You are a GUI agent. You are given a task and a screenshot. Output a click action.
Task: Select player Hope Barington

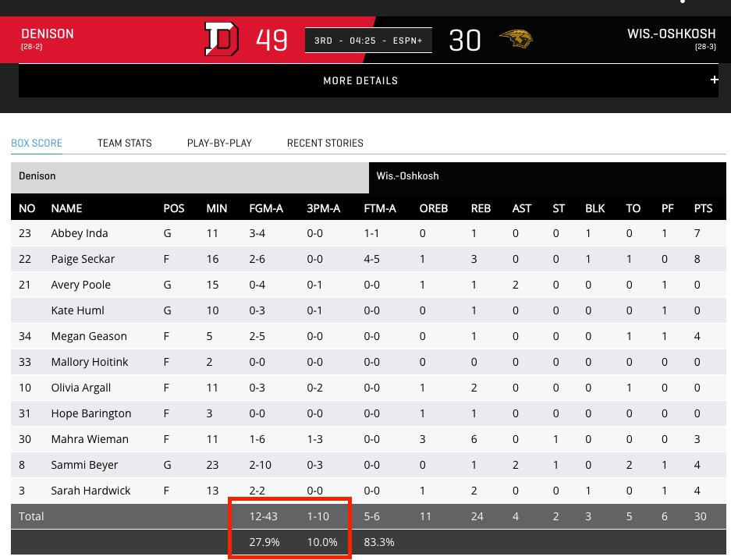pyautogui.click(x=91, y=413)
